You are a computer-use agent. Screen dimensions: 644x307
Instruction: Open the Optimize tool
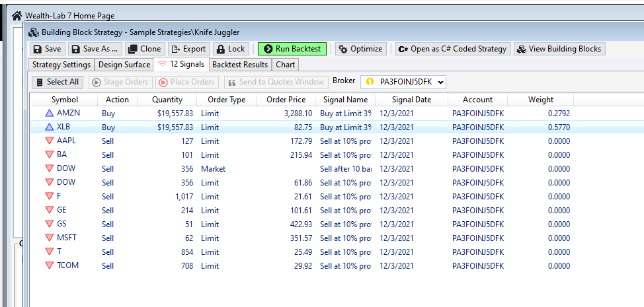(x=361, y=49)
